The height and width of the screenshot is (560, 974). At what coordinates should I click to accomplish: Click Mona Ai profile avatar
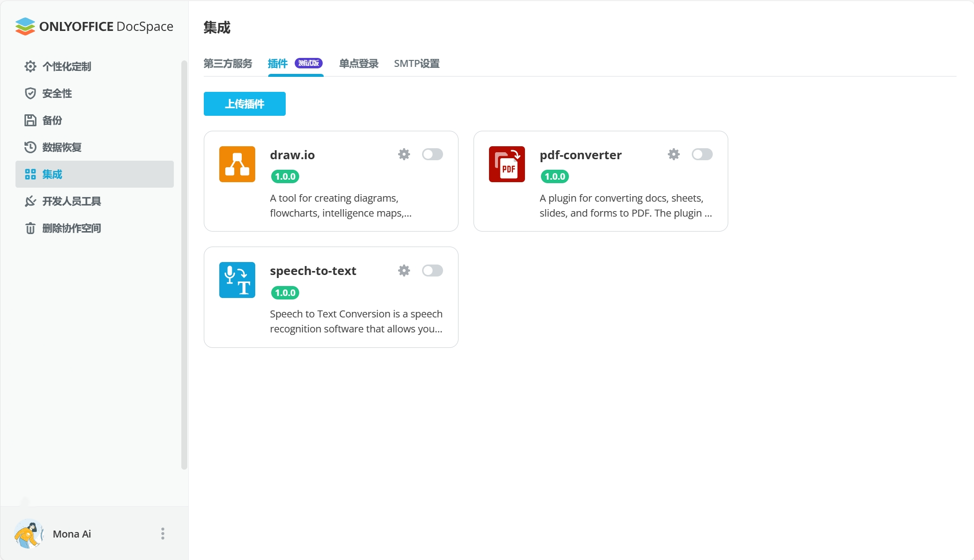coord(29,534)
